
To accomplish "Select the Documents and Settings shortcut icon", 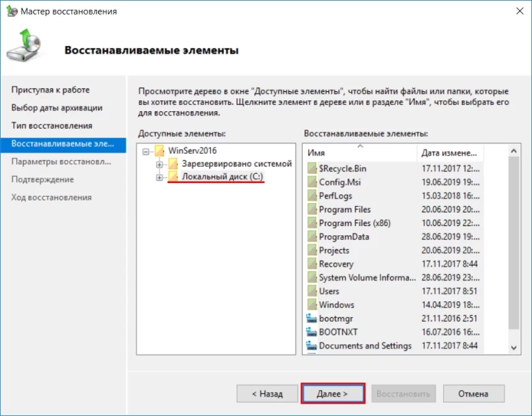I will pyautogui.click(x=312, y=346).
